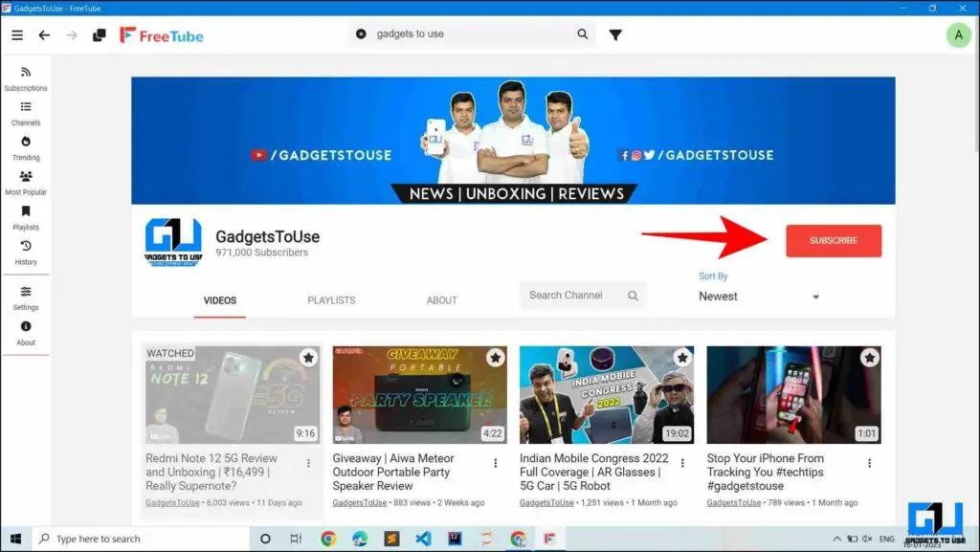Focus the main search field with 'gadgets to use'

472,33
